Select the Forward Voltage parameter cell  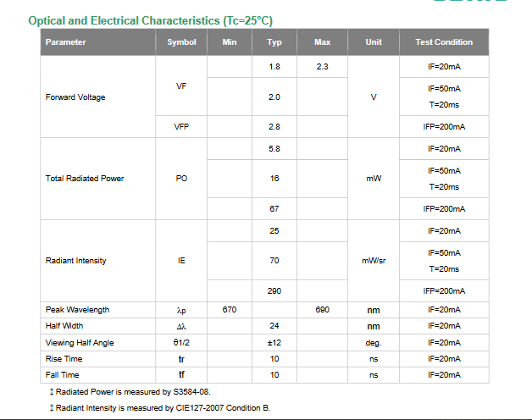point(75,97)
